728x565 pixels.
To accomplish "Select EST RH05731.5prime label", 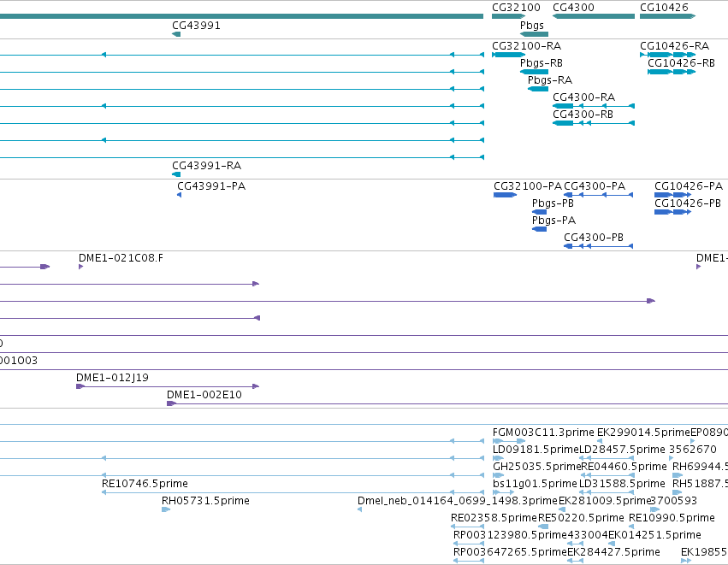I will [205, 501].
